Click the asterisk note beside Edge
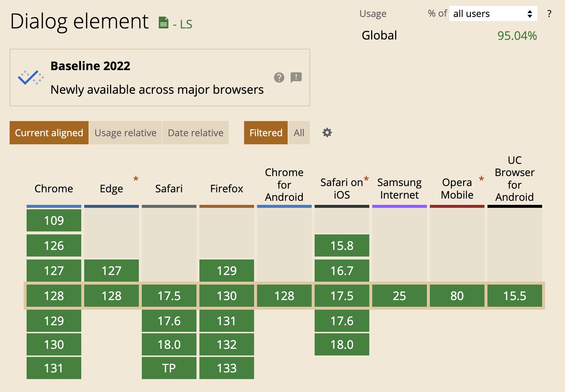This screenshot has width=565, height=392. point(136,179)
